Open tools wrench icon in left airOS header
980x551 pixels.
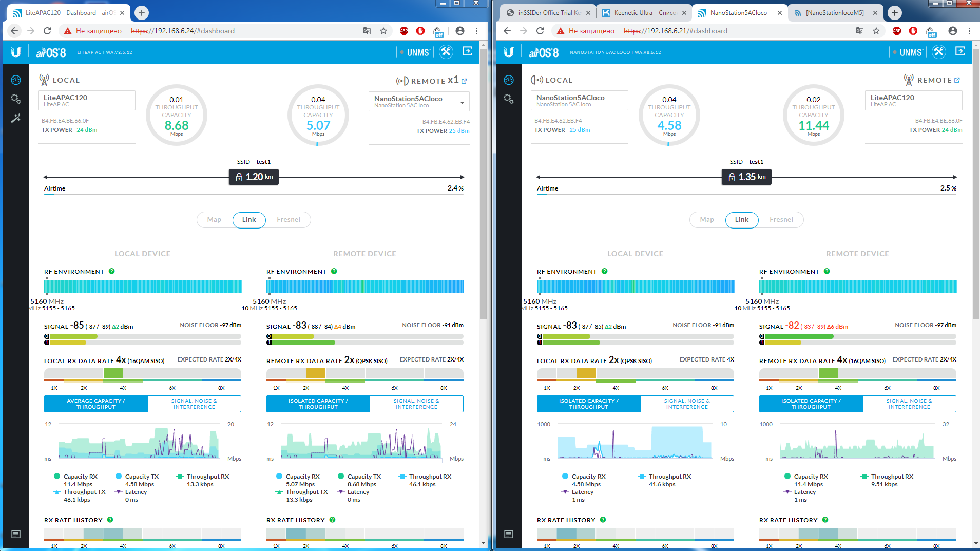coord(446,52)
